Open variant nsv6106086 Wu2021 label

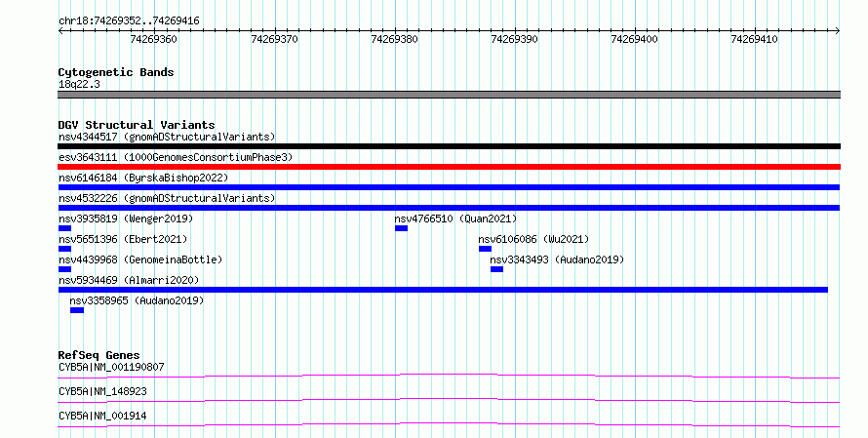point(533,239)
